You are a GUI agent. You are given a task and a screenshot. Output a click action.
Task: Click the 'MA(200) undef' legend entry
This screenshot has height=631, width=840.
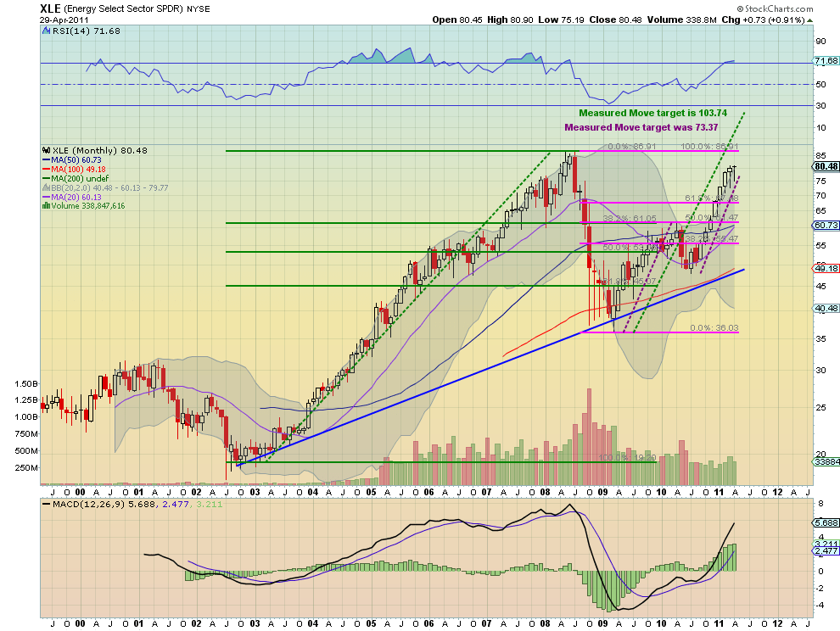80,178
